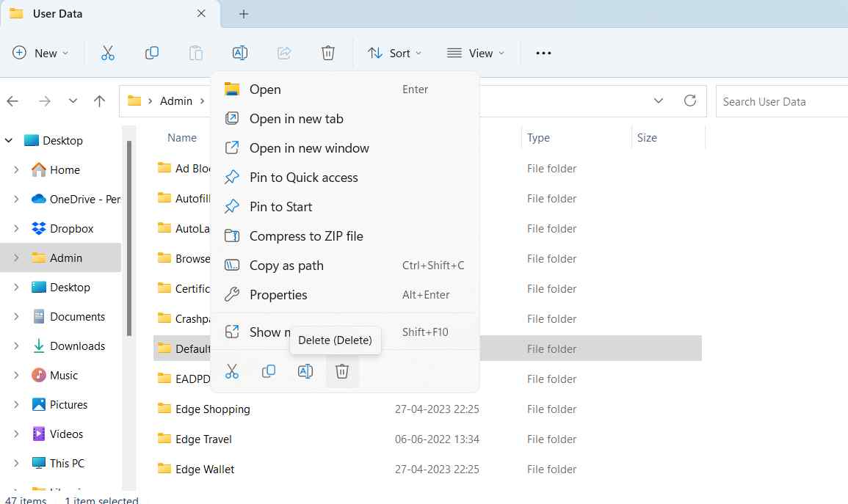Collapse the Desktop section in the sidebar
Viewport: 848px width, 504px height.
(x=7, y=139)
